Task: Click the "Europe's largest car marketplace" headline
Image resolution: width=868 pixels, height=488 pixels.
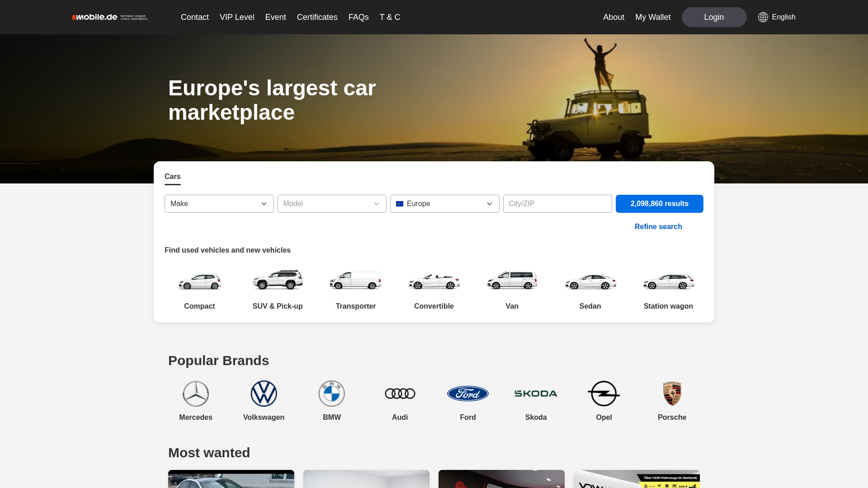Action: point(272,100)
